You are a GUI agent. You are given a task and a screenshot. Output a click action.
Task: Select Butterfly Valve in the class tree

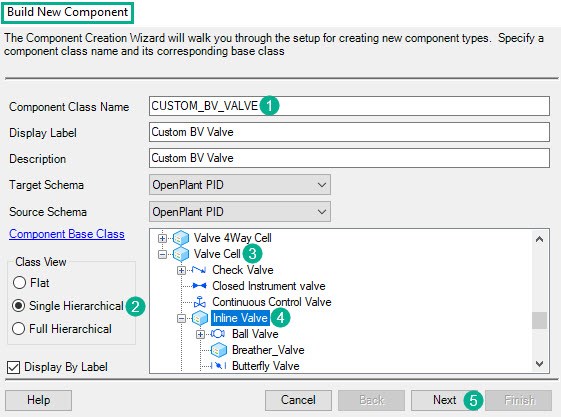pyautogui.click(x=265, y=366)
